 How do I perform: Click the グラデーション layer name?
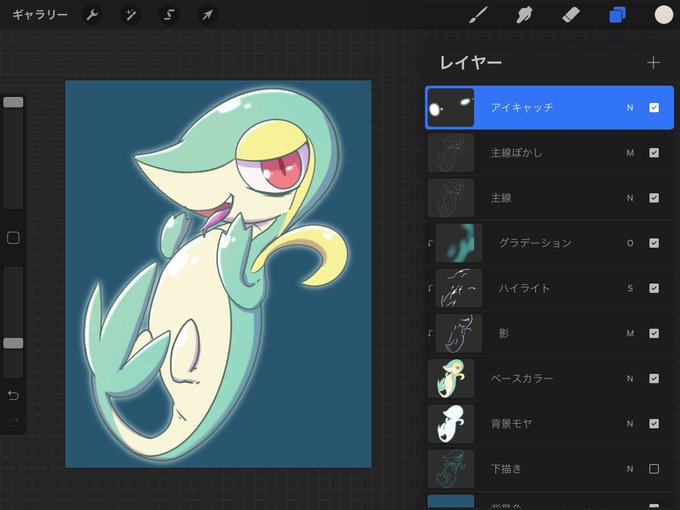pos(535,243)
